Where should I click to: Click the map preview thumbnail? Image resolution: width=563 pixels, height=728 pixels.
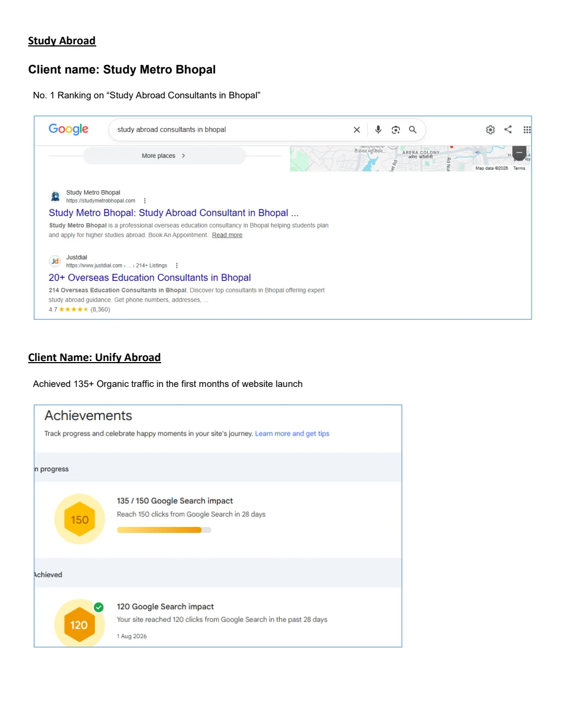410,158
